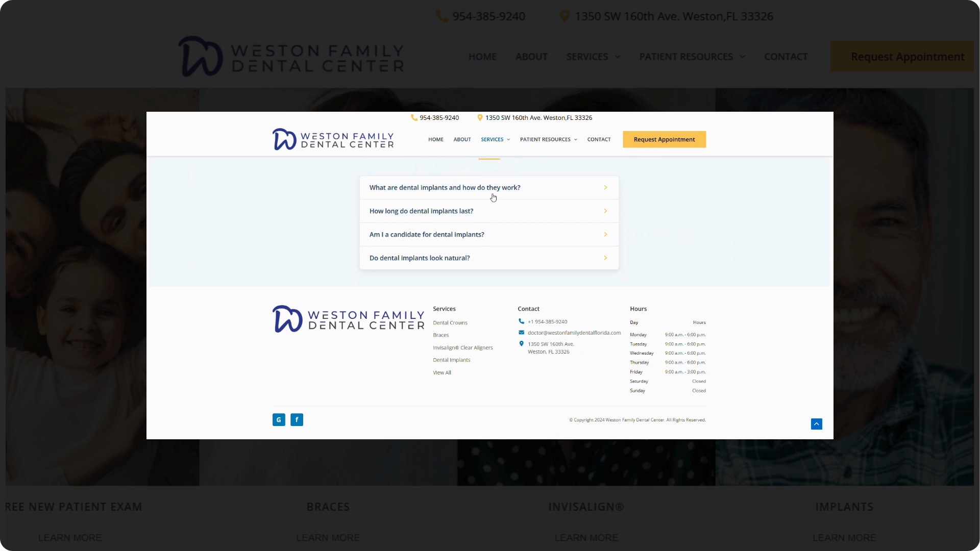Open the Contact menu item in lightbox

tap(599, 139)
